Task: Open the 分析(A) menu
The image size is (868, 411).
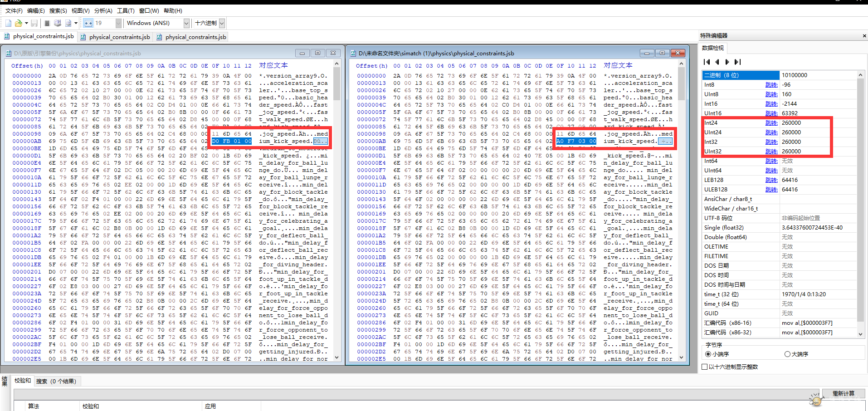Action: coord(103,10)
